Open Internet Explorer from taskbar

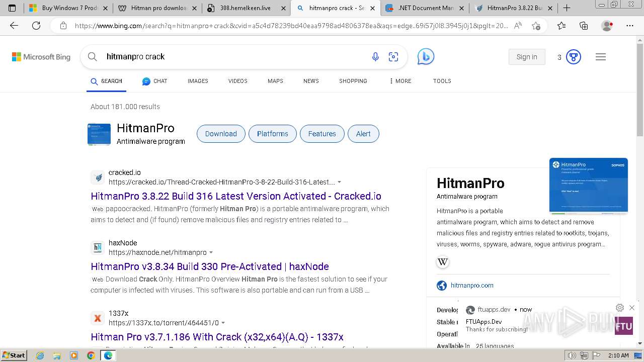[x=40, y=355]
